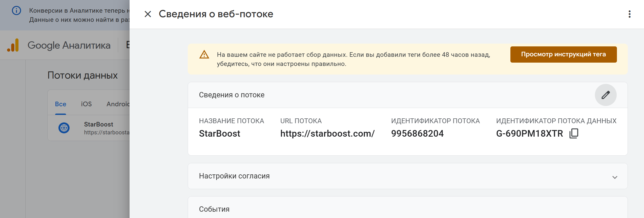Close the web stream details panel

click(148, 14)
